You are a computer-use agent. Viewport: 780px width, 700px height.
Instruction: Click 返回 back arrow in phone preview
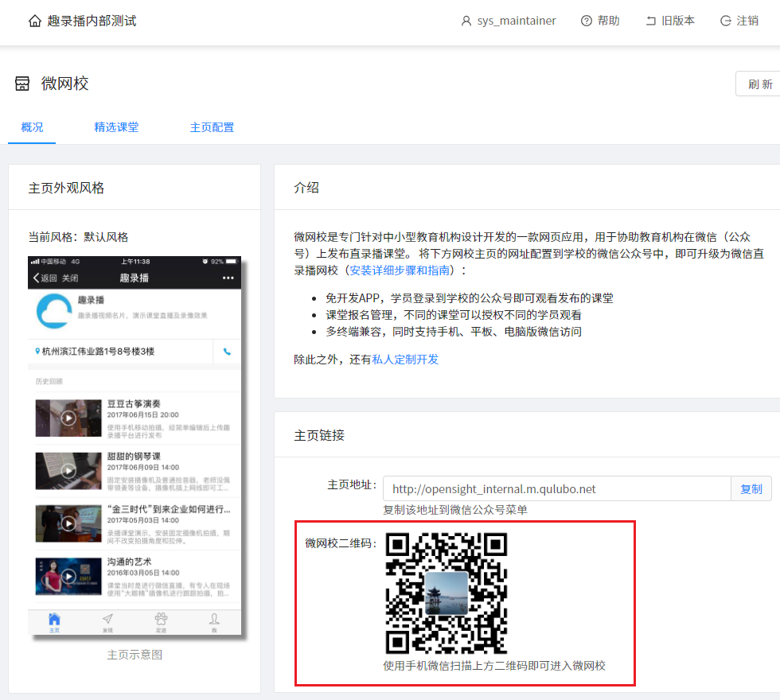pyautogui.click(x=45, y=278)
